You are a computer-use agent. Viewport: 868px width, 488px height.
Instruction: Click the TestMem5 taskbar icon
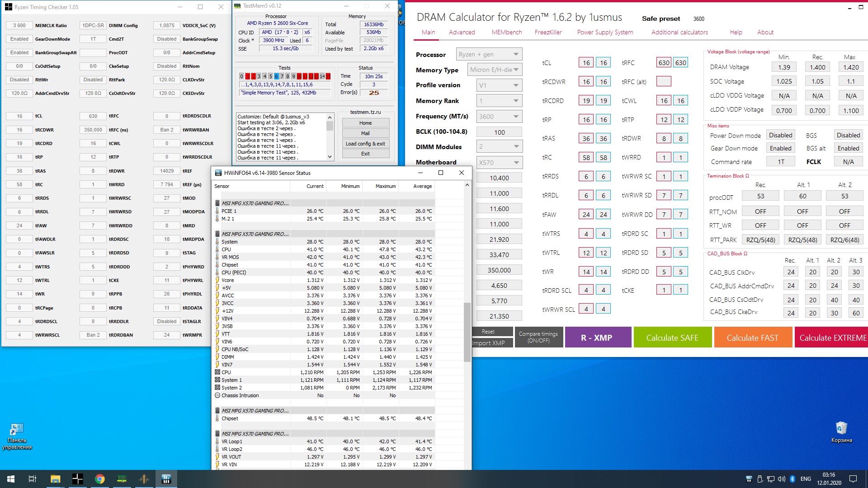122,479
